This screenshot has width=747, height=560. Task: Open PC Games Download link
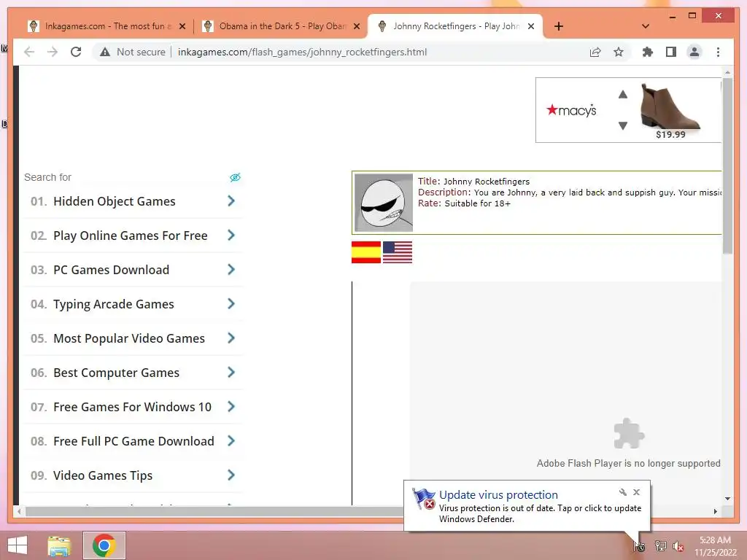[x=111, y=270]
